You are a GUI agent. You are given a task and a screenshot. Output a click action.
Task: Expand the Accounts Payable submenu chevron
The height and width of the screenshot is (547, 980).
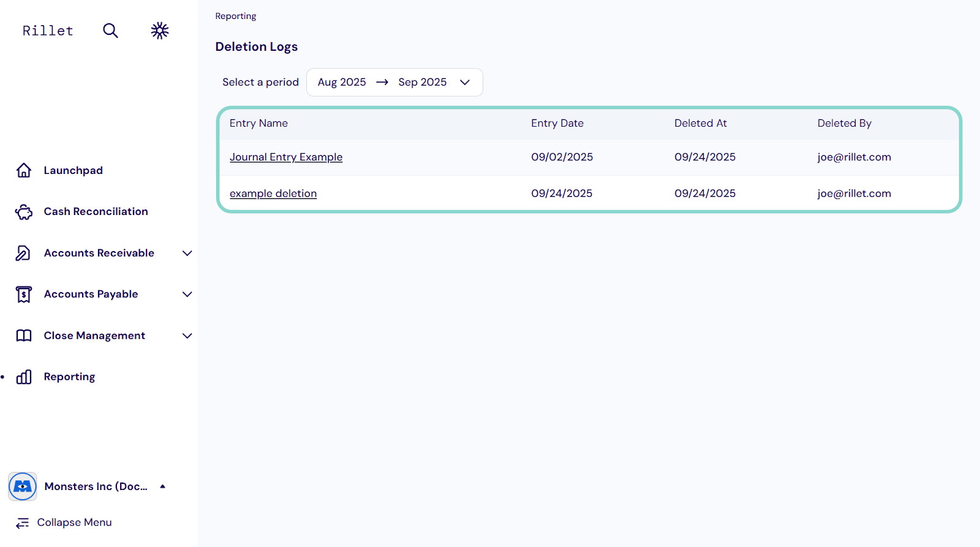[187, 295]
